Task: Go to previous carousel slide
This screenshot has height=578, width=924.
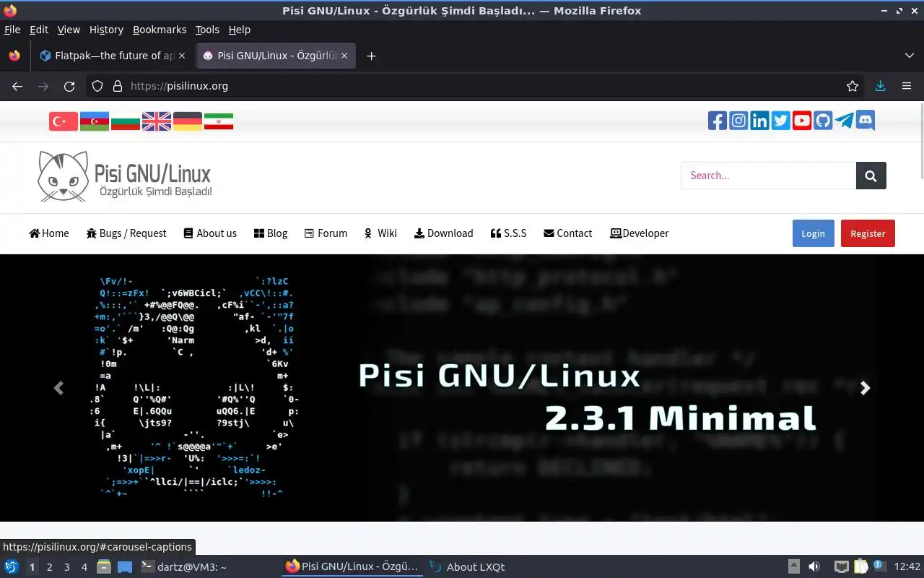Action: click(x=58, y=388)
